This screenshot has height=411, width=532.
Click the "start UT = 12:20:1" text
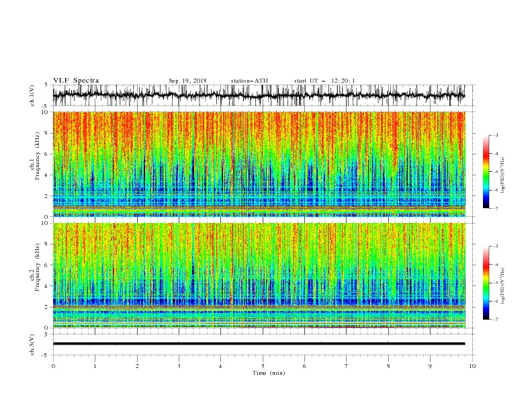point(324,81)
